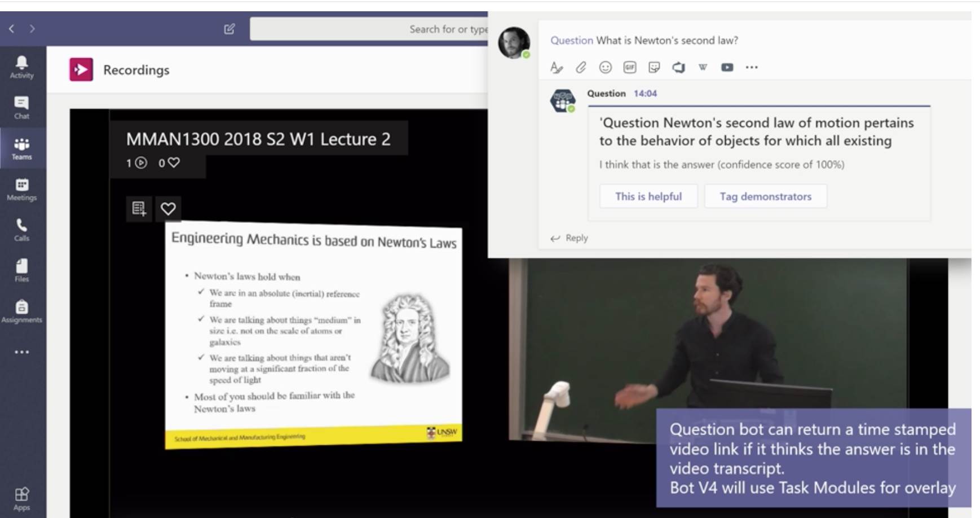
Task: Open Chat in the sidebar
Action: click(x=22, y=108)
